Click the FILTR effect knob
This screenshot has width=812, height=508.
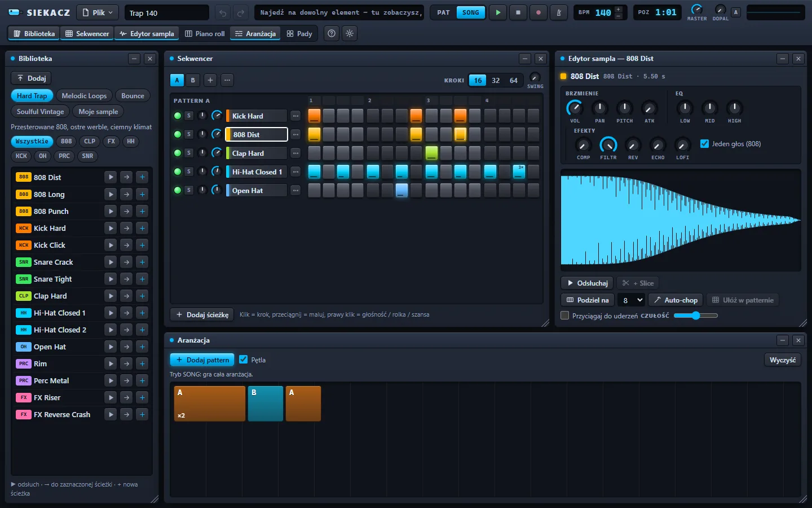pyautogui.click(x=608, y=144)
